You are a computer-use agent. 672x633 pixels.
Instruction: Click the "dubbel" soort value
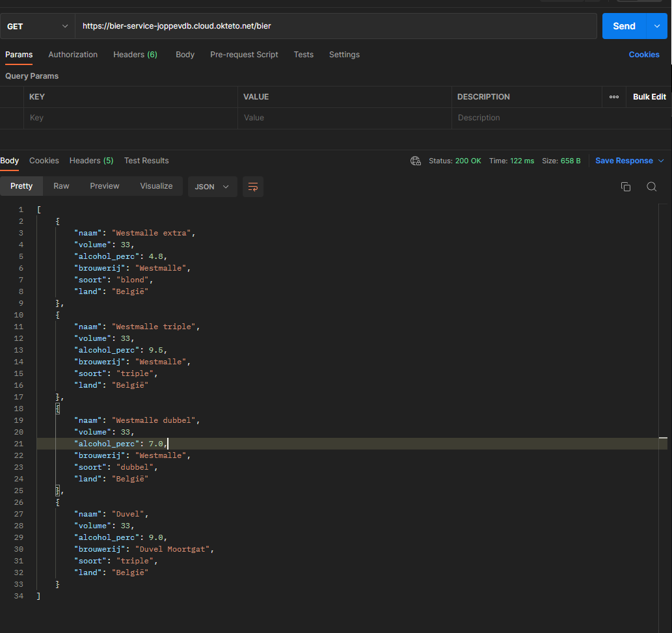(135, 467)
